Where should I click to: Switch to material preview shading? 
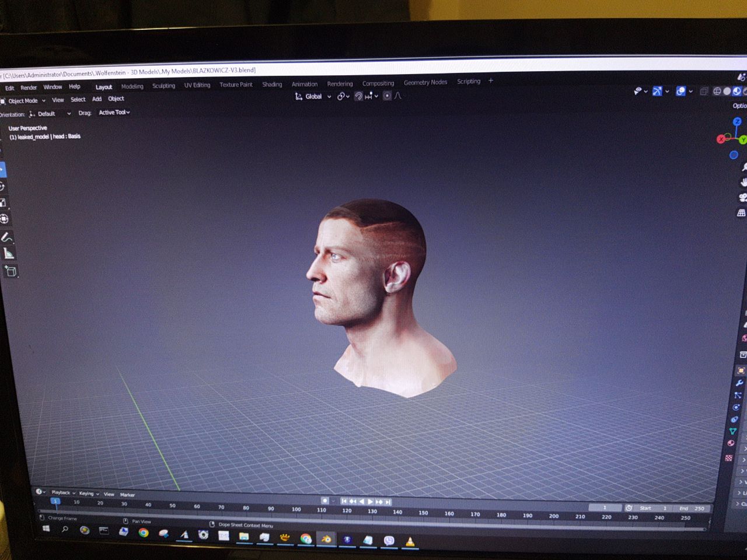737,91
